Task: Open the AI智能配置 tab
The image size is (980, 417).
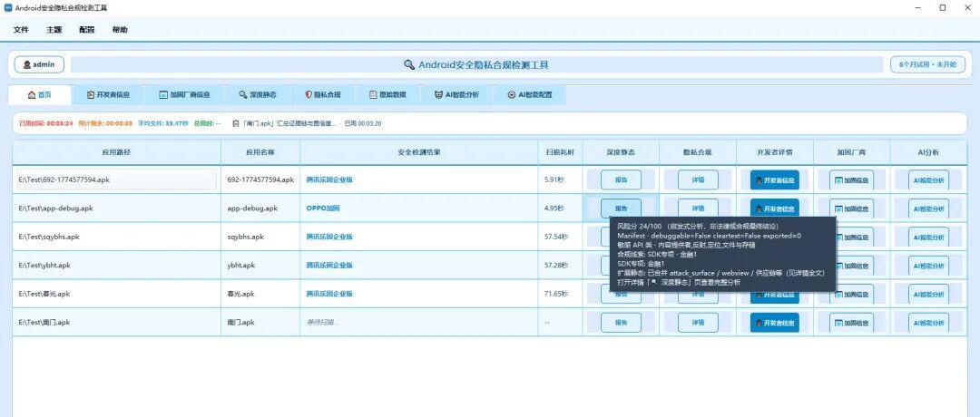Action: 529,95
